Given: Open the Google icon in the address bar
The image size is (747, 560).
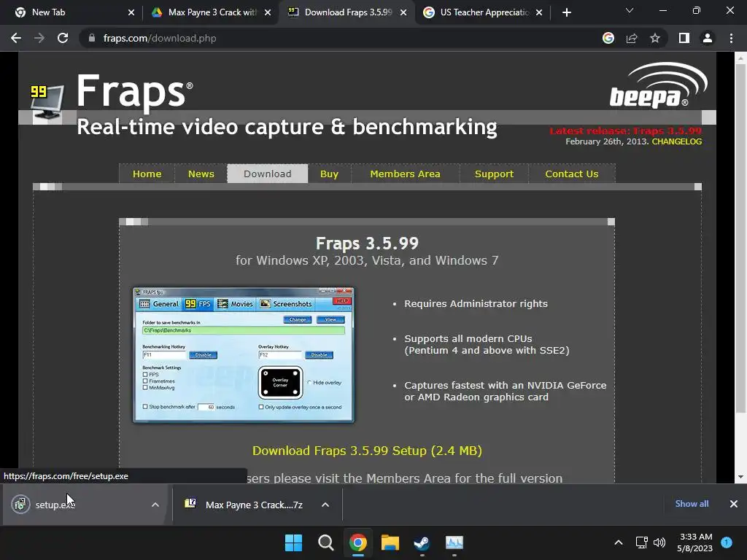Looking at the screenshot, I should pyautogui.click(x=608, y=38).
